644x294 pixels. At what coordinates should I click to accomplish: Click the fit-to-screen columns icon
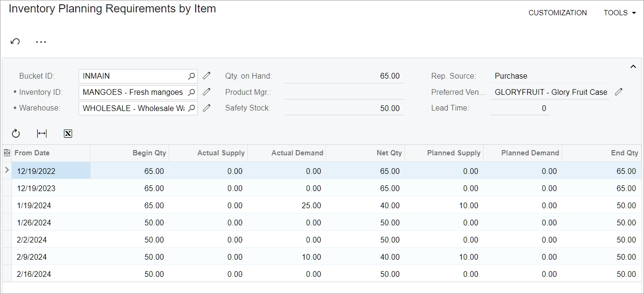[42, 134]
